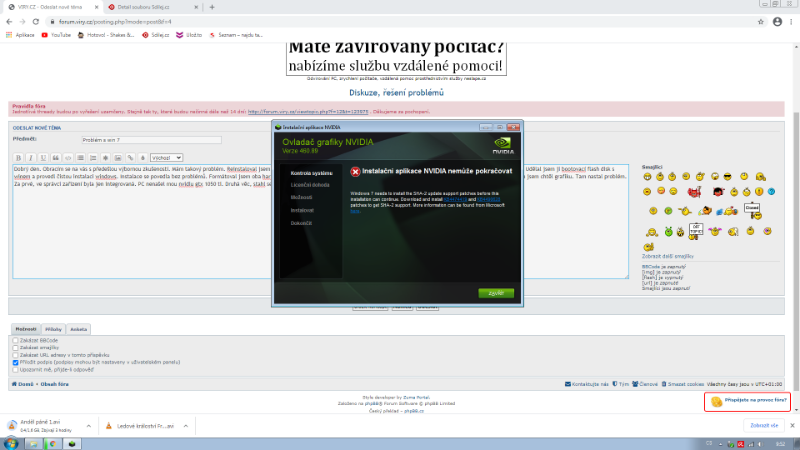This screenshot has width=800, height=450.
Task: Open font color picker drop icon
Action: click(143, 158)
